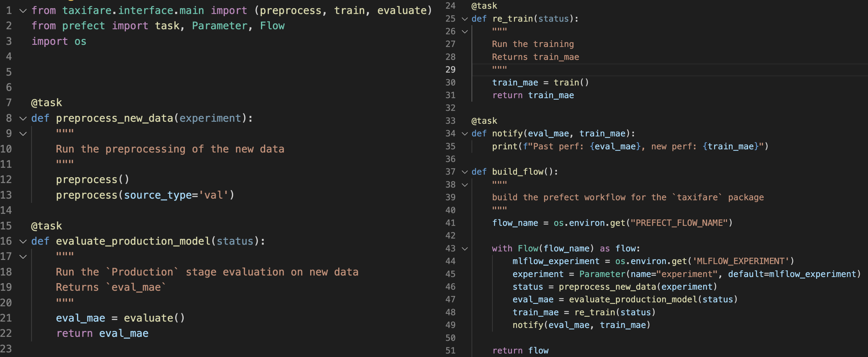Click 'preprocess_new_data(experiment)' call on line 46
This screenshot has width=868, height=357.
click(x=638, y=287)
